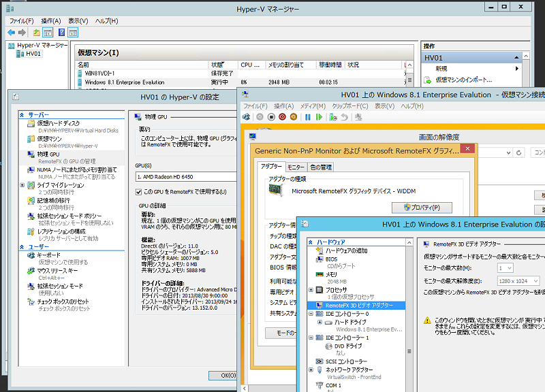Image resolution: width=545 pixels, height=392 pixels.
Task: Click enhanced session icon in VM toolbar
Action: [x=358, y=117]
